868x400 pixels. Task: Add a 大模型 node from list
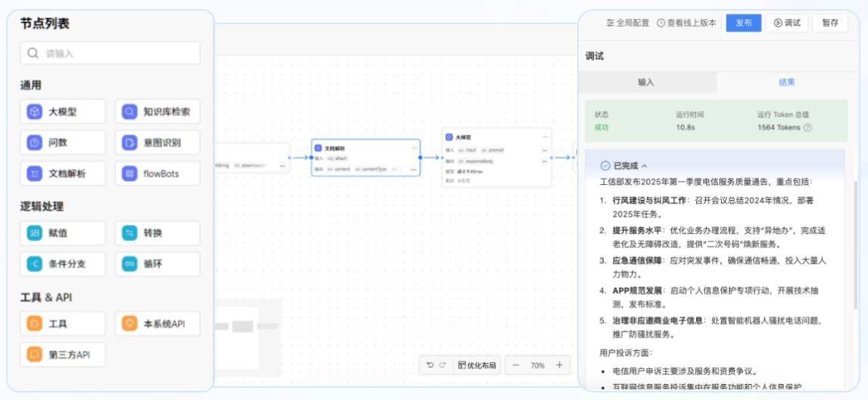tap(63, 112)
